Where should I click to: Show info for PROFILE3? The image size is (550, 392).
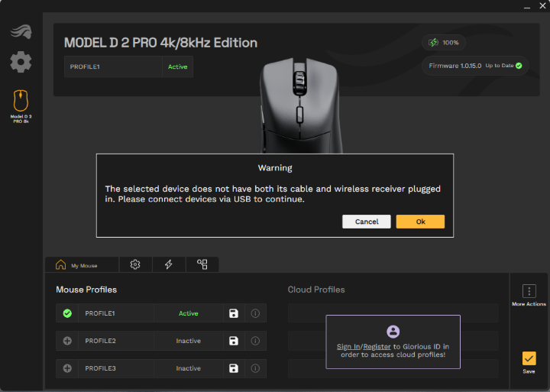coord(255,368)
